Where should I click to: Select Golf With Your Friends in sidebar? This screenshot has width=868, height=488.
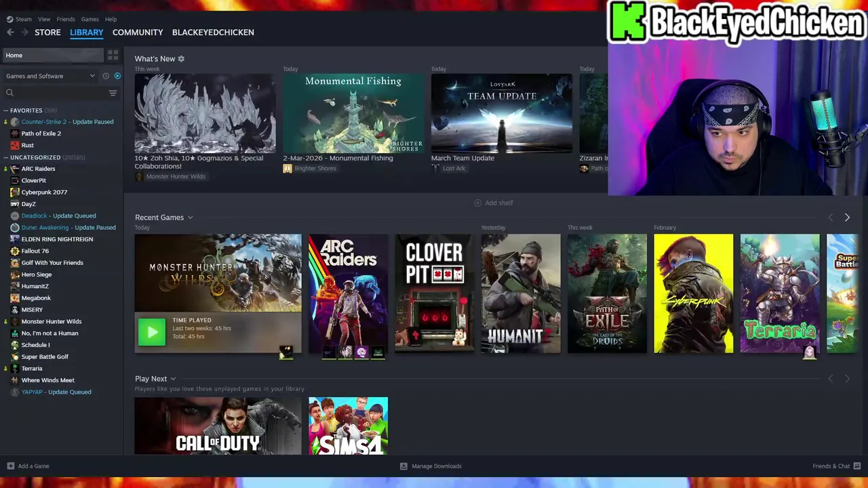[x=52, y=263]
